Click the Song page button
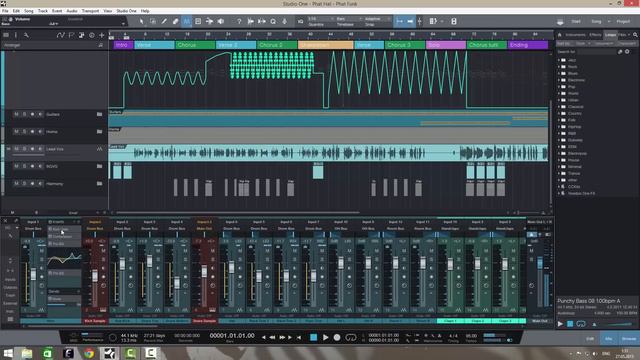Viewport: 640px width, 360px height. tap(597, 21)
